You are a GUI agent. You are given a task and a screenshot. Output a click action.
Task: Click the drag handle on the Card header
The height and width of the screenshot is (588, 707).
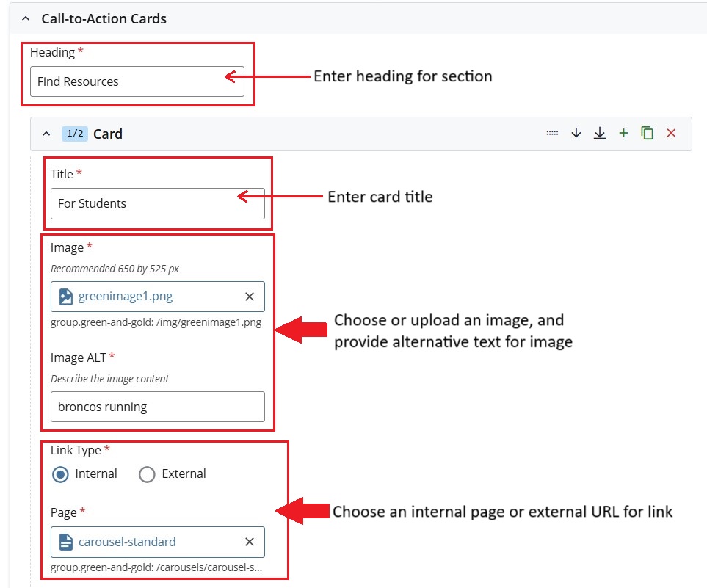551,133
